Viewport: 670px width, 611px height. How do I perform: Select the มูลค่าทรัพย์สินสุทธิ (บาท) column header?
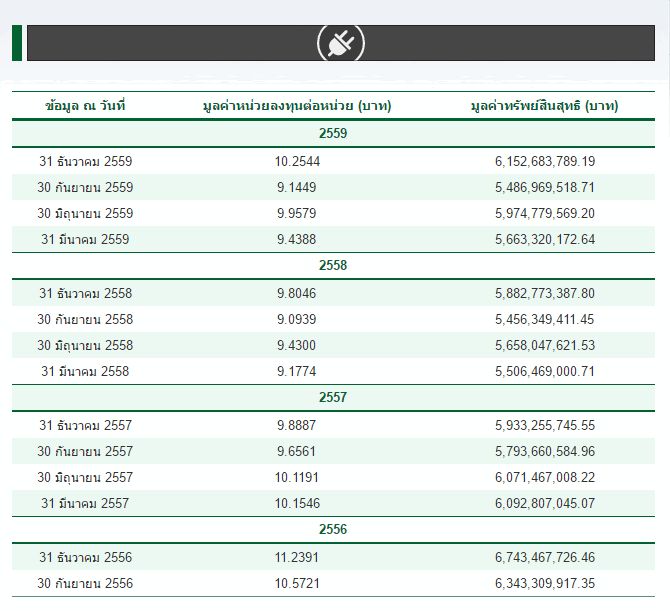pos(544,106)
